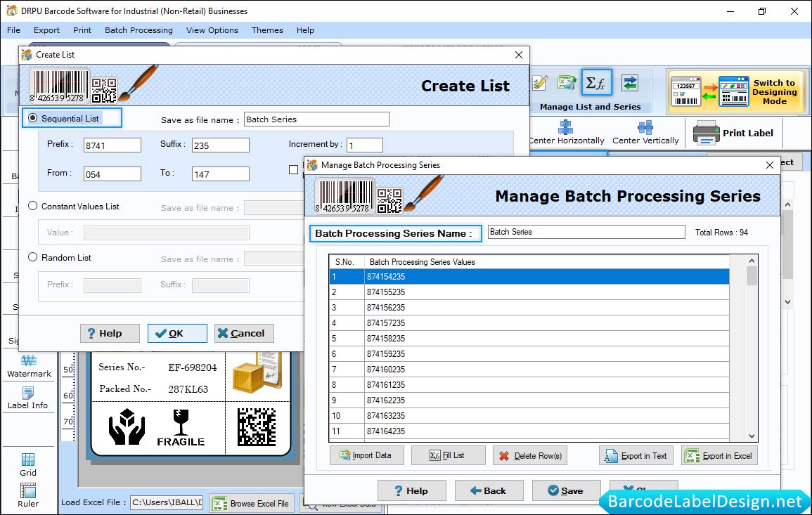The height and width of the screenshot is (515, 812).
Task: Click Fill List button
Action: tap(448, 455)
